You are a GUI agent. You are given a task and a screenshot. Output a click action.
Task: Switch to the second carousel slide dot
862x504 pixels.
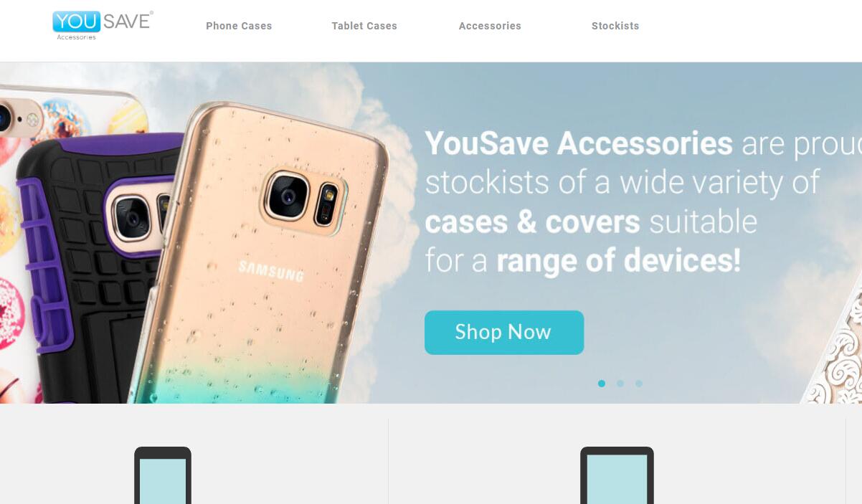pos(620,384)
